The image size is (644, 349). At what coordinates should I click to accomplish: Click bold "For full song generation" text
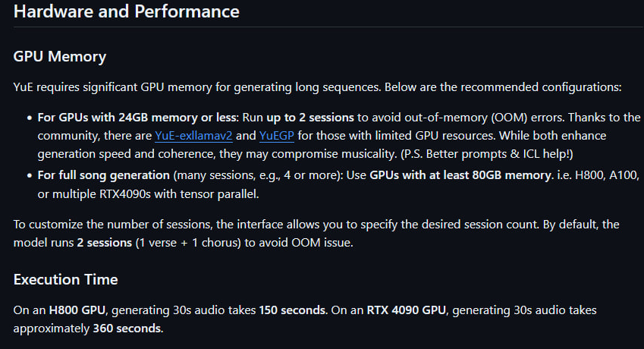point(103,175)
